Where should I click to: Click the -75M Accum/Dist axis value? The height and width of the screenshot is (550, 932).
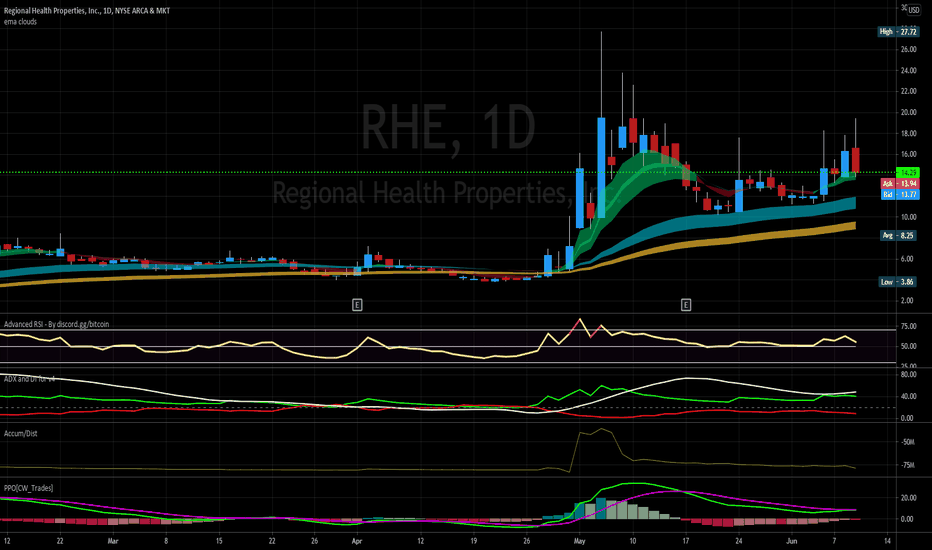(x=907, y=465)
